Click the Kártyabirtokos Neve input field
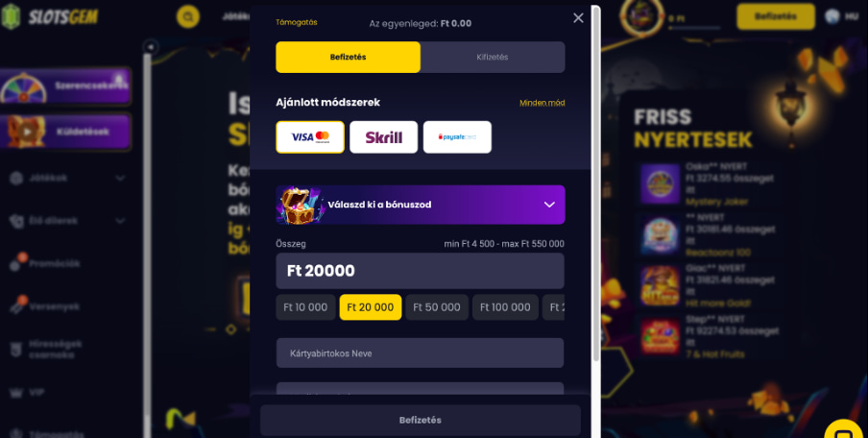This screenshot has width=868, height=438. [421, 353]
